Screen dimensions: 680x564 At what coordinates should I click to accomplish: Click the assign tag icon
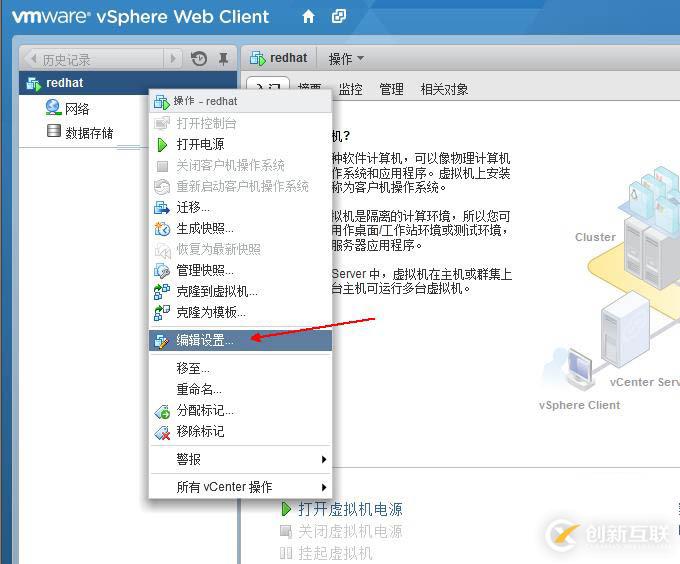pyautogui.click(x=163, y=411)
